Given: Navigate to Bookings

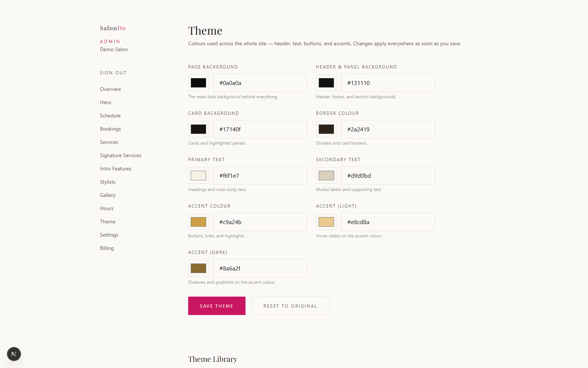Looking at the screenshot, I should (110, 129).
